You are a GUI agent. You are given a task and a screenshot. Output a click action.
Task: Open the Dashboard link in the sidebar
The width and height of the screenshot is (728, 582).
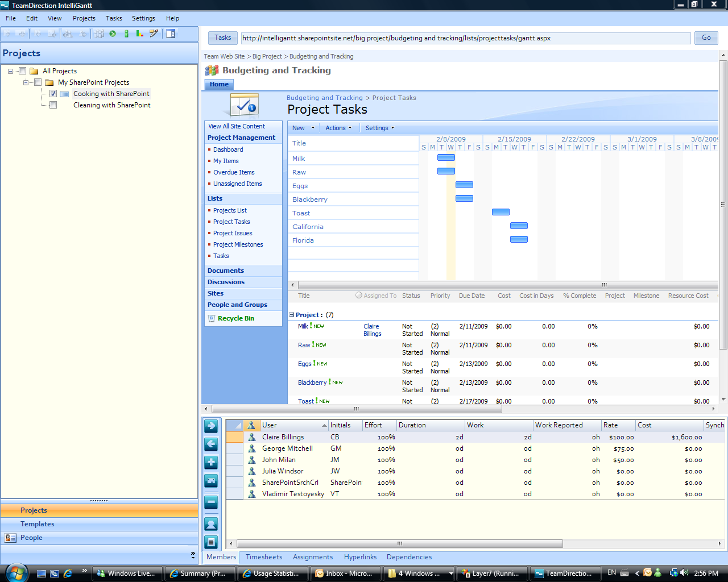228,149
